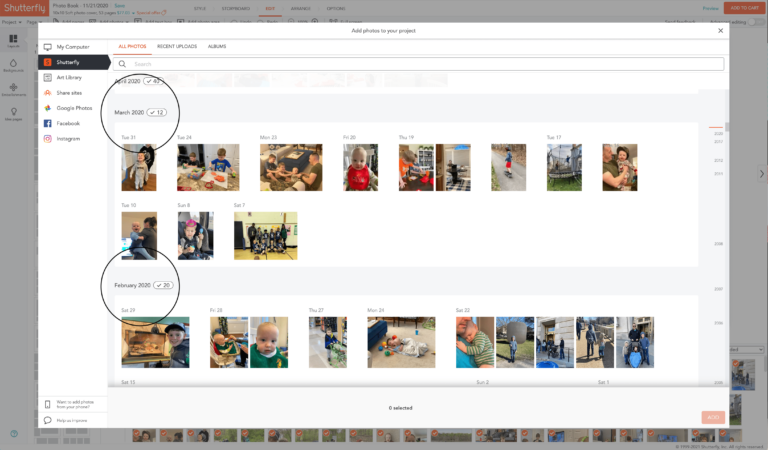Screen dimensions: 768x450
Task: Jump to 2017 on the timeline scrubber
Action: pos(718,142)
